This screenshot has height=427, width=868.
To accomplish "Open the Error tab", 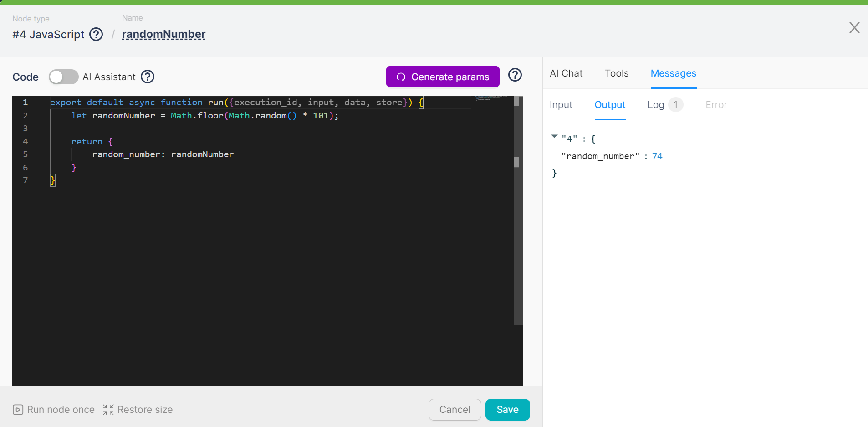I will (716, 104).
